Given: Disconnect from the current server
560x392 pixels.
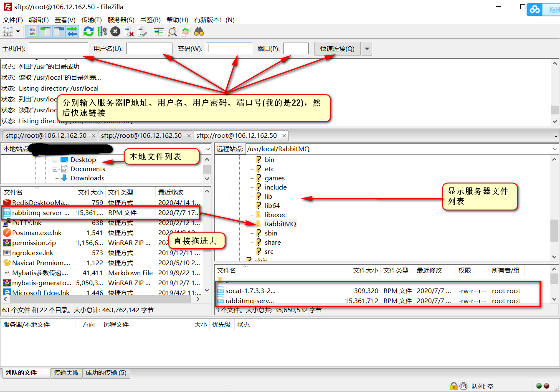Looking at the screenshot, I should click(x=129, y=31).
